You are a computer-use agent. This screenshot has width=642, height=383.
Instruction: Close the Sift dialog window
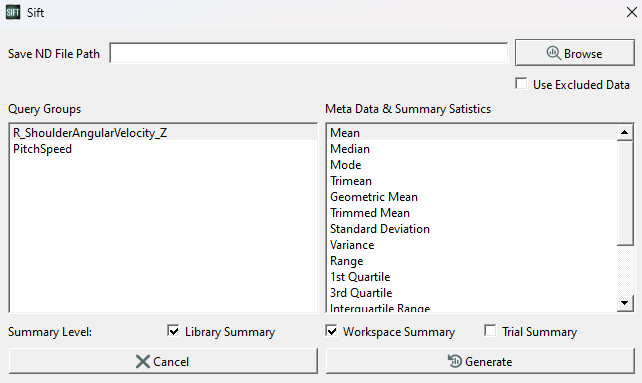pyautogui.click(x=632, y=12)
